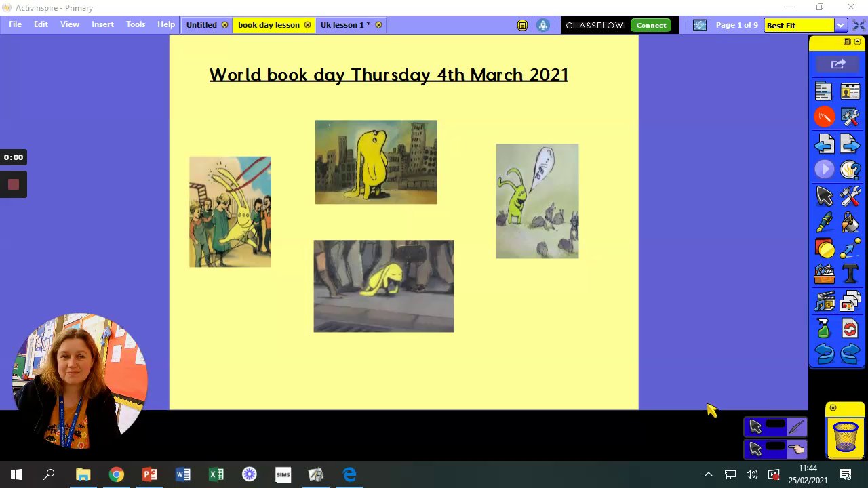This screenshot has width=868, height=488.
Task: Click the World book day title text
Action: pos(389,75)
